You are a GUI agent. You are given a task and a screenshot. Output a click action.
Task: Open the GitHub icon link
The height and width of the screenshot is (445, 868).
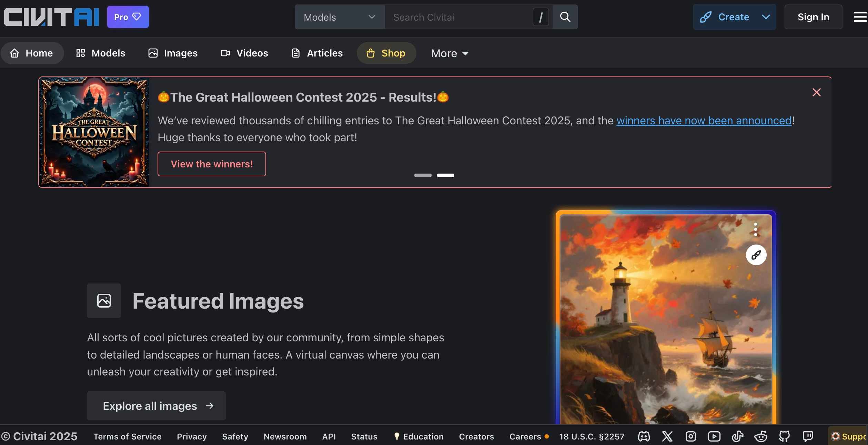pyautogui.click(x=784, y=436)
